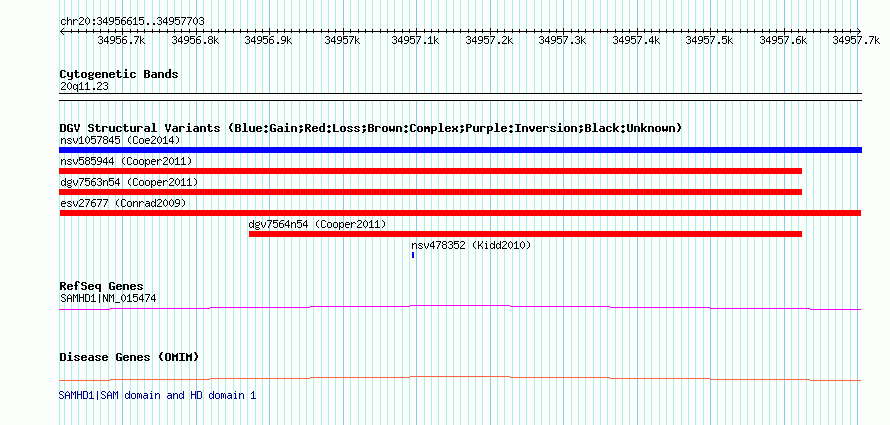Click the 34957.3k ruler tick label
The width and height of the screenshot is (890, 425).
click(562, 40)
